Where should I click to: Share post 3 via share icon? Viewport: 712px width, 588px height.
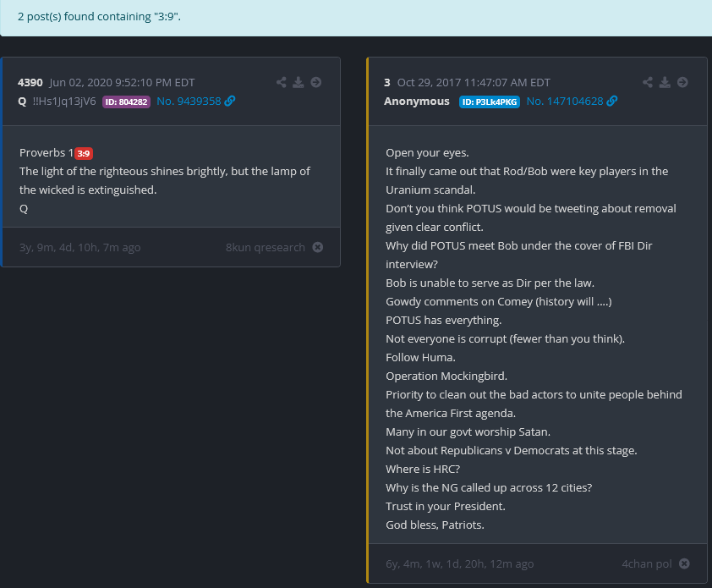coord(648,82)
